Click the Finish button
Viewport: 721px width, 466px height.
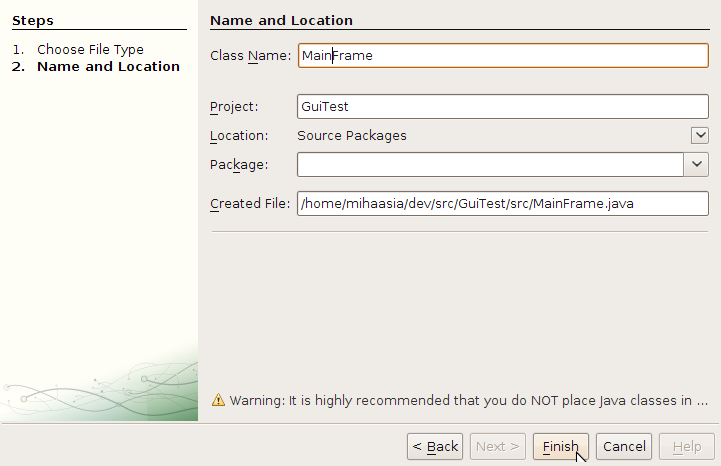(x=561, y=446)
